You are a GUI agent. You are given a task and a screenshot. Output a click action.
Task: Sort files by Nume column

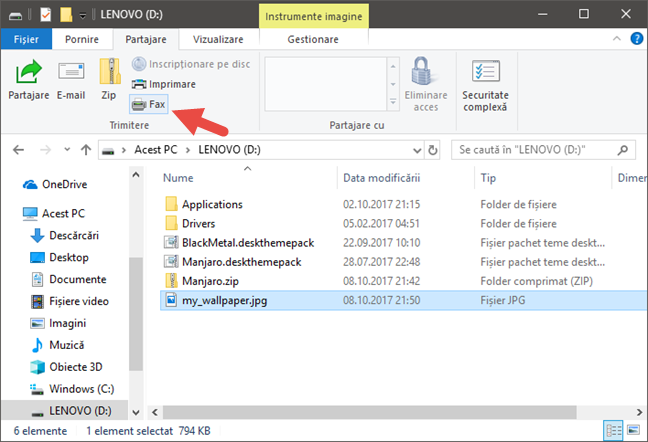click(178, 178)
